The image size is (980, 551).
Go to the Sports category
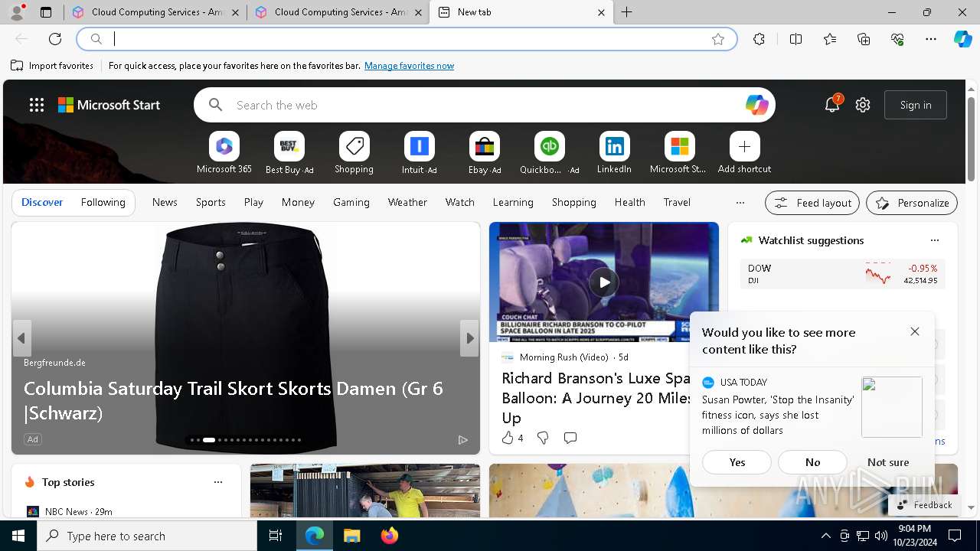[211, 202]
